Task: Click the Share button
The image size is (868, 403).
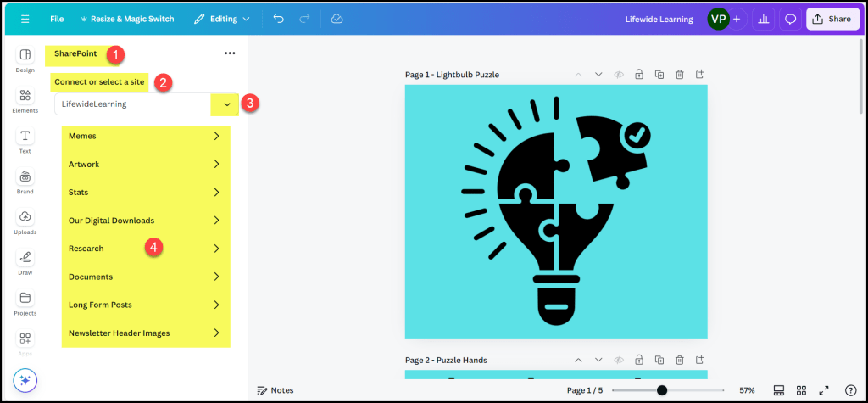Action: (832, 19)
